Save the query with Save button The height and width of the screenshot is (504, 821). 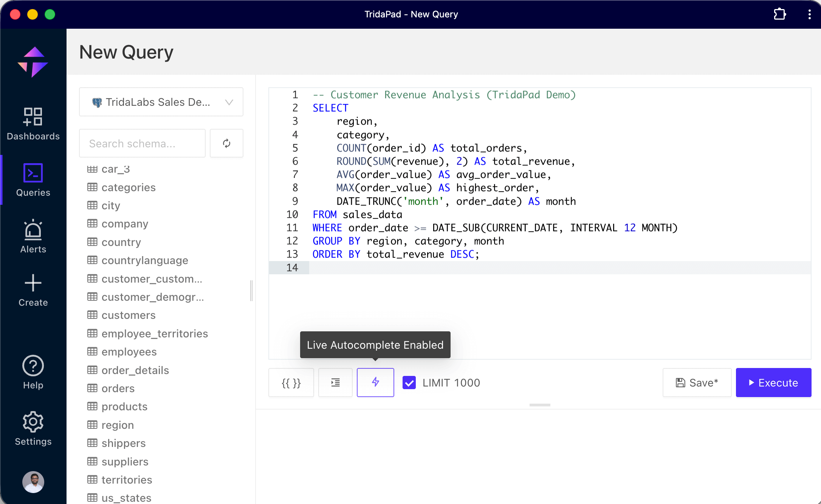[x=697, y=382]
